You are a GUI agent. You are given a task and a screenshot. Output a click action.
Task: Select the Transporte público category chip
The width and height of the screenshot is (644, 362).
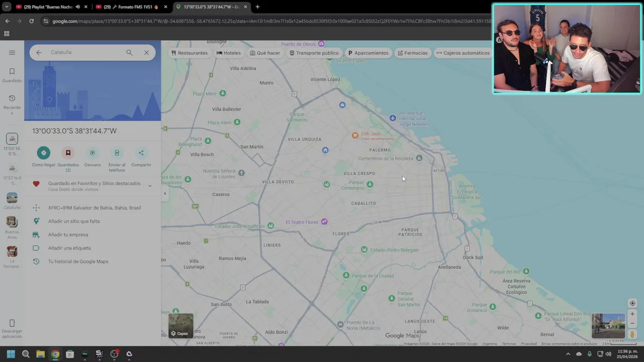point(314,53)
